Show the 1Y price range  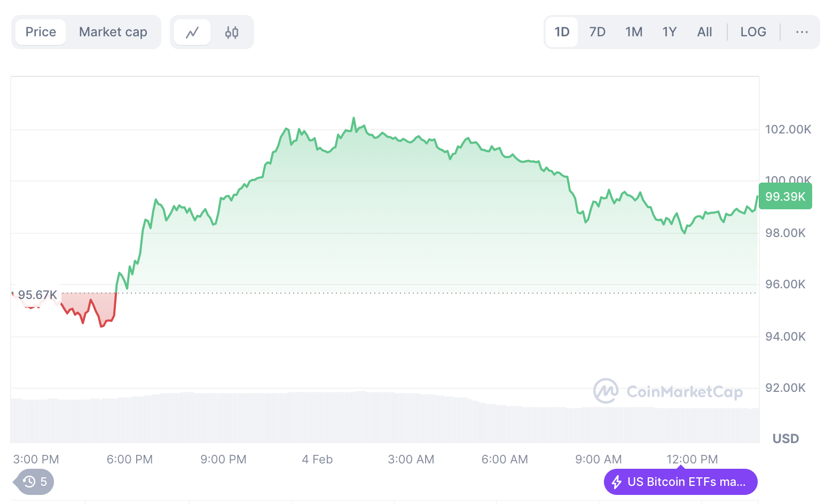tap(670, 32)
